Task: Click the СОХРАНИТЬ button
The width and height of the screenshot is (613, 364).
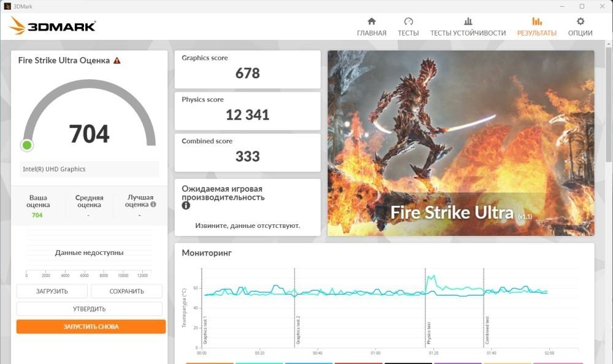Action: coord(127,291)
